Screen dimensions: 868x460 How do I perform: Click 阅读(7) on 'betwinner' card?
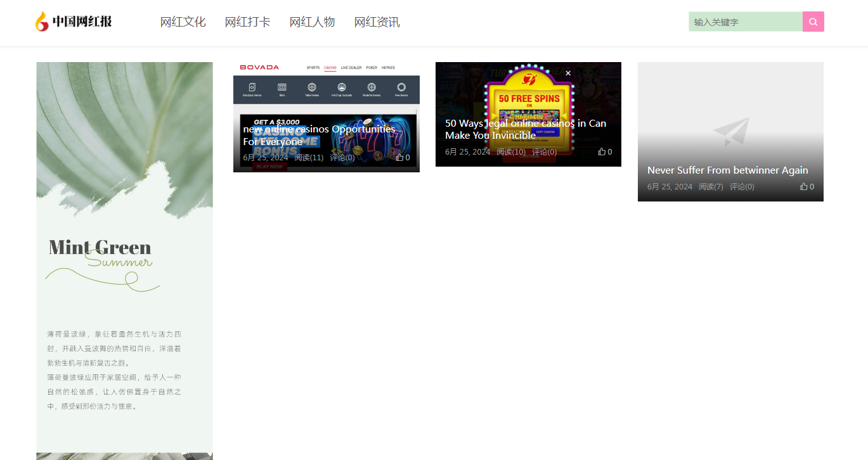711,186
